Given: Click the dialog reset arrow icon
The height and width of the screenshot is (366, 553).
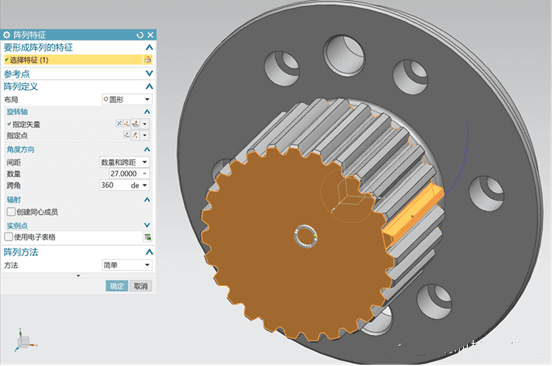Looking at the screenshot, I should (x=140, y=35).
